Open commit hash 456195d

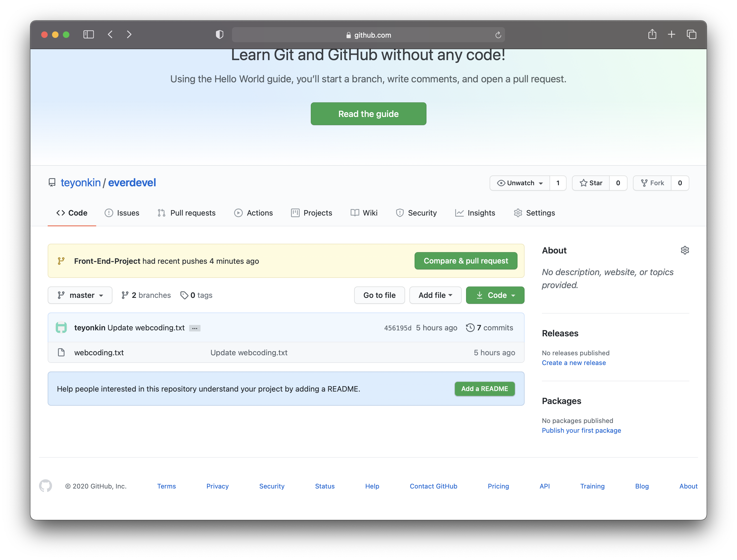pyautogui.click(x=397, y=328)
